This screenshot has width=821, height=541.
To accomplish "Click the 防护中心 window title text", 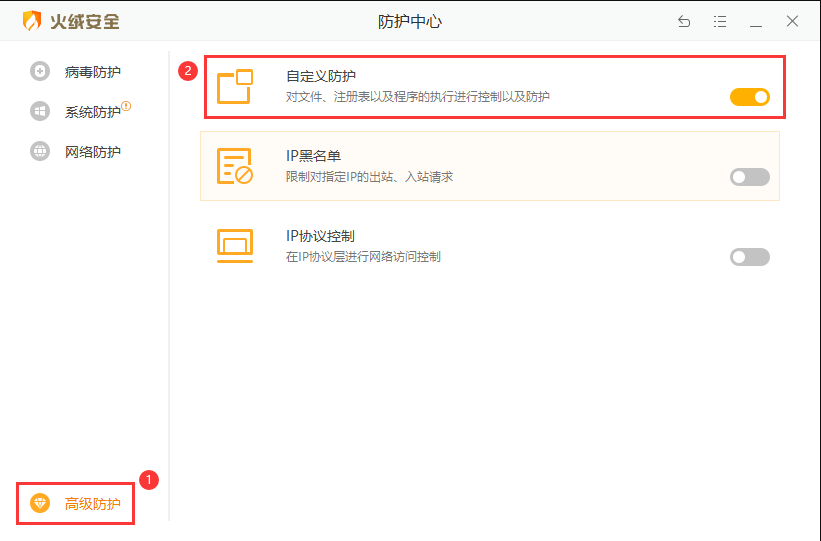I will [410, 21].
